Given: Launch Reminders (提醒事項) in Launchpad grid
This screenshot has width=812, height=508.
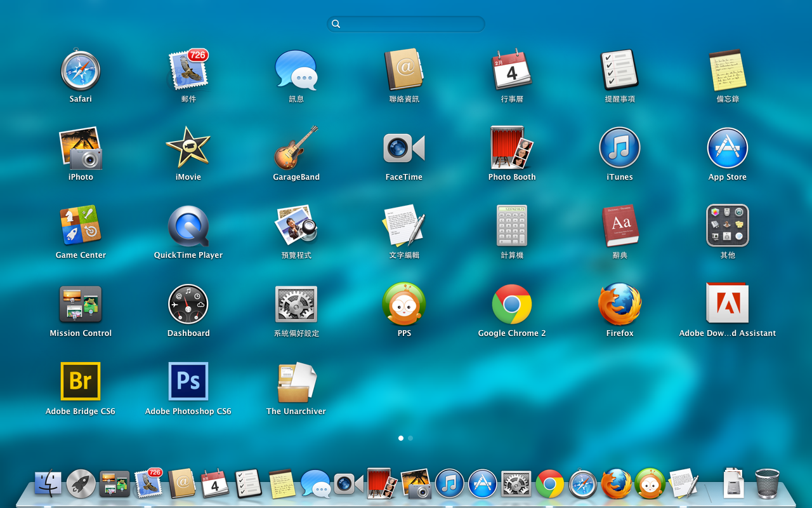Looking at the screenshot, I should [620, 70].
